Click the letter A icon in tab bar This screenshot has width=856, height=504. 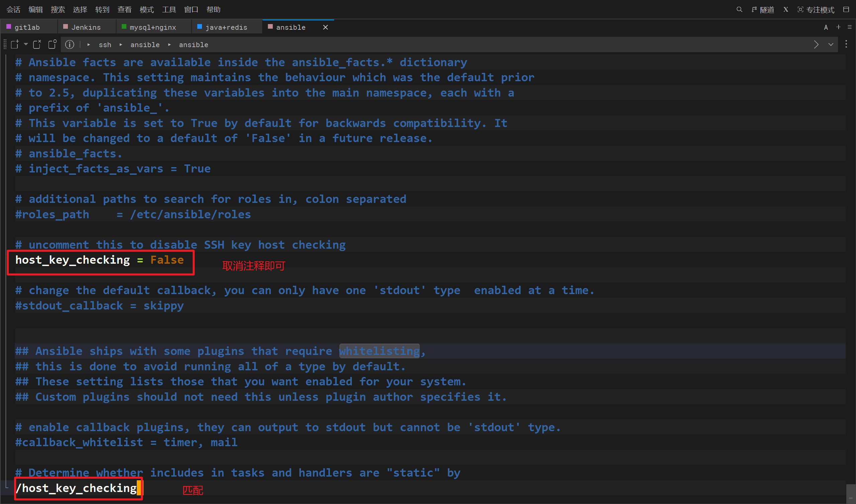(826, 27)
